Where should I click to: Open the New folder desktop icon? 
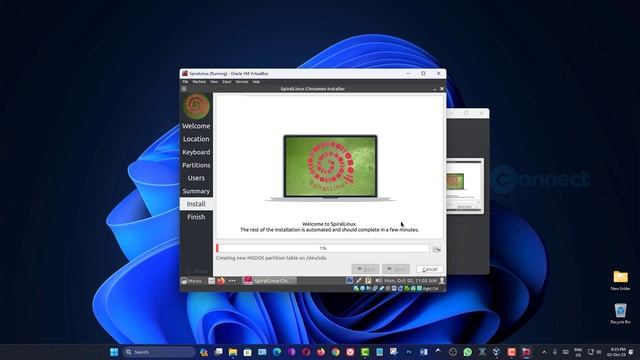(620, 280)
